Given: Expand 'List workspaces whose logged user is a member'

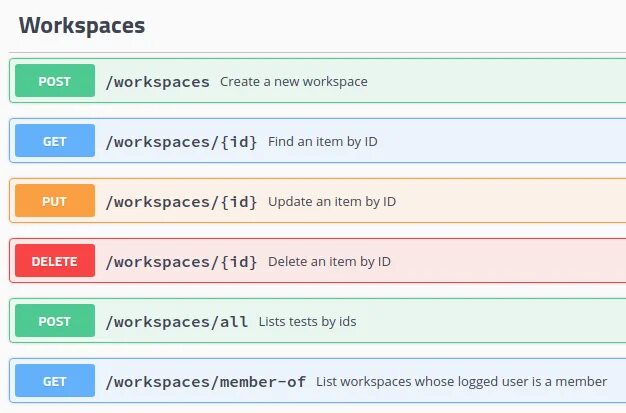Looking at the screenshot, I should 461,382.
